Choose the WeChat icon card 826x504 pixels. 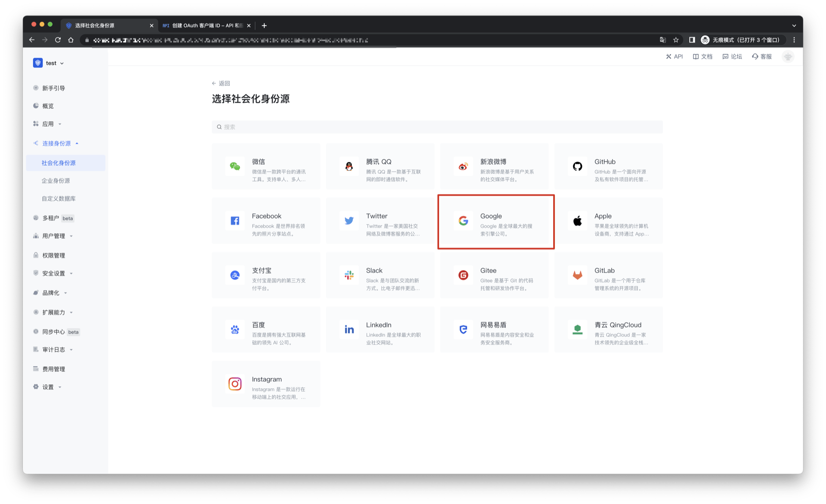pyautogui.click(x=235, y=166)
